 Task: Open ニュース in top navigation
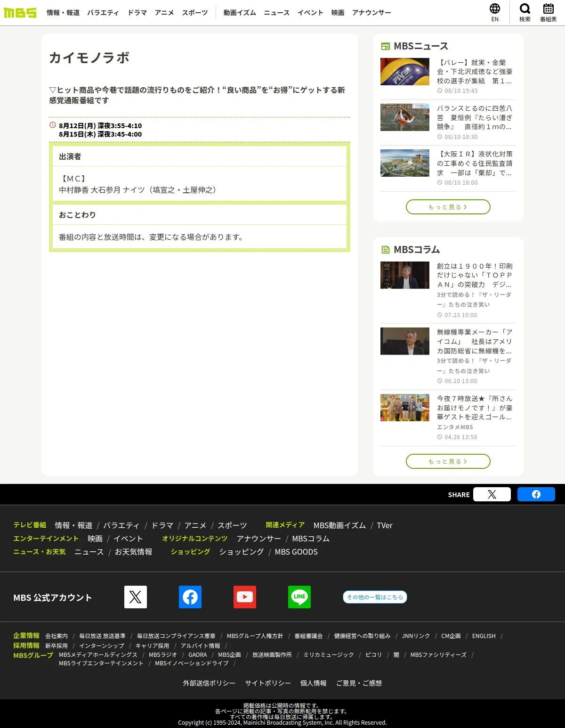(x=277, y=13)
